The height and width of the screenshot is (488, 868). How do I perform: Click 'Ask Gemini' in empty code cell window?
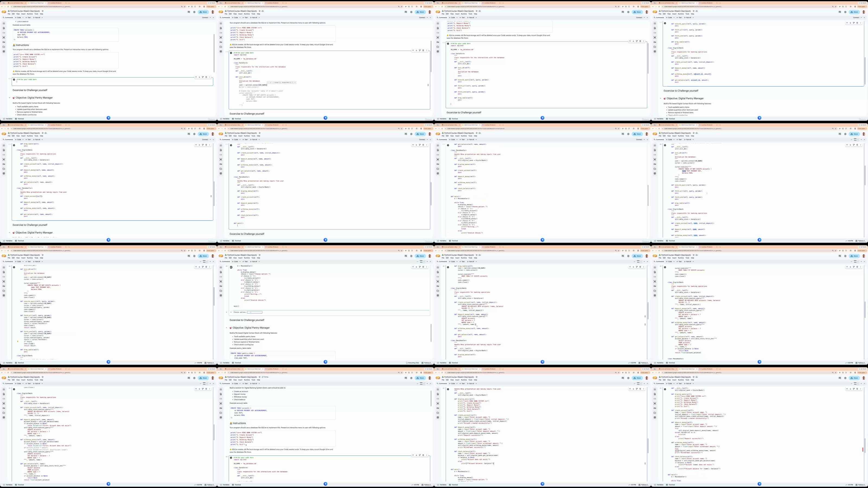pos(211,3)
